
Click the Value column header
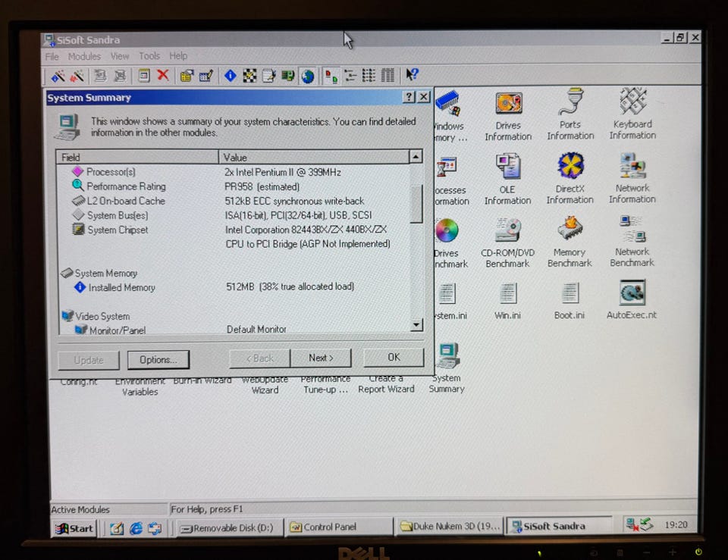coord(314,158)
